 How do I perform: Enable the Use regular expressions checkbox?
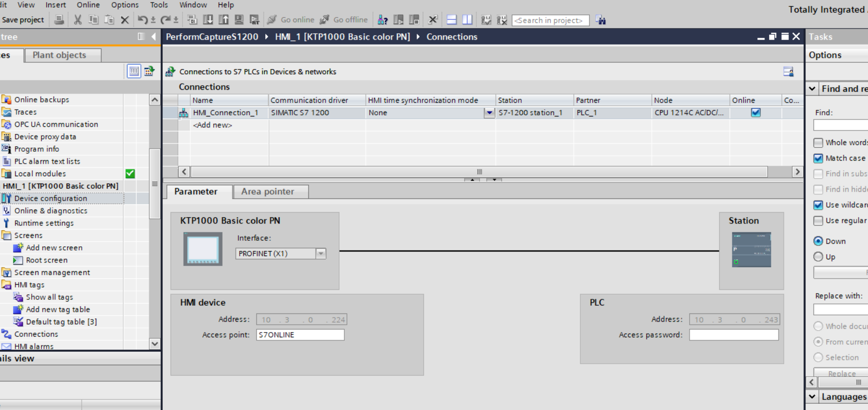click(x=819, y=220)
